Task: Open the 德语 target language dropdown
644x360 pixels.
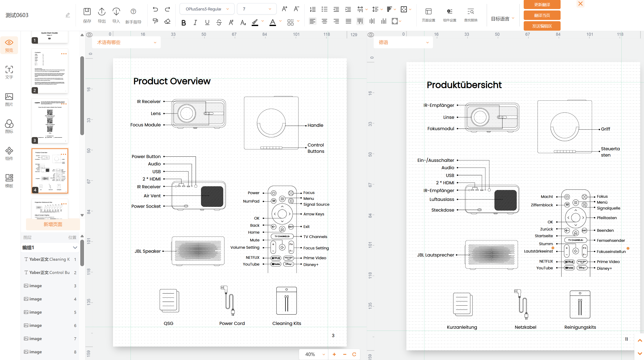Action: [403, 42]
